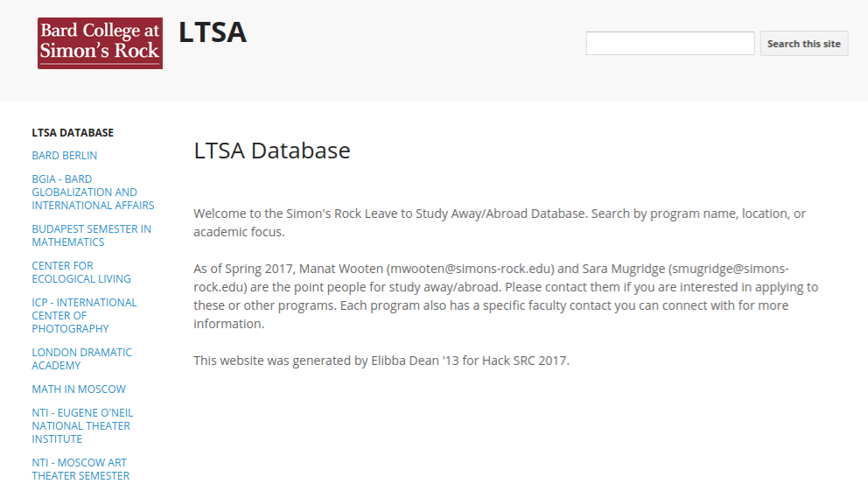
Task: Click the Search this site button
Action: [x=804, y=43]
